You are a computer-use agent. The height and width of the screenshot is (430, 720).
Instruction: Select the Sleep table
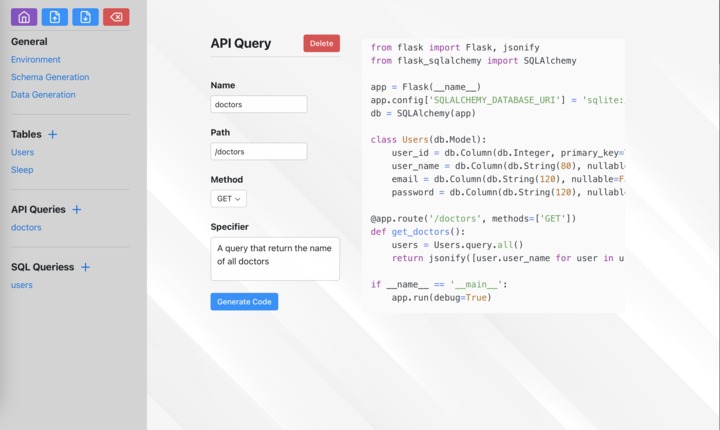point(22,170)
